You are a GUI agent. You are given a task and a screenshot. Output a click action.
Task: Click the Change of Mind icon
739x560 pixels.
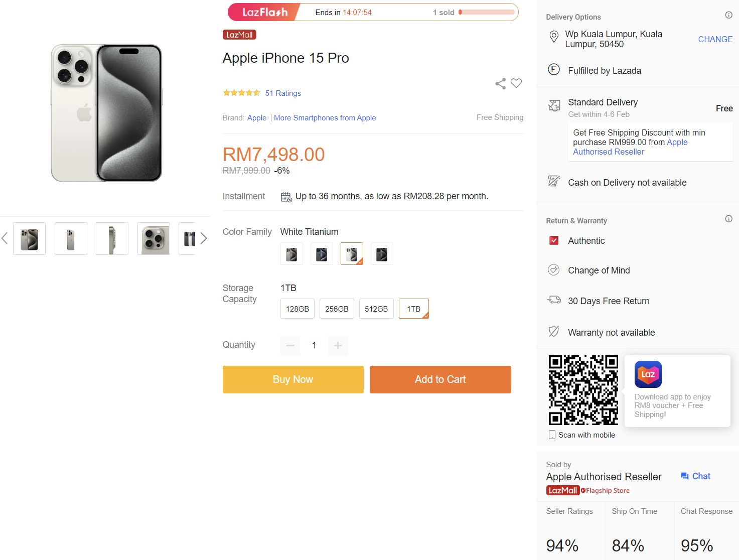(x=553, y=270)
